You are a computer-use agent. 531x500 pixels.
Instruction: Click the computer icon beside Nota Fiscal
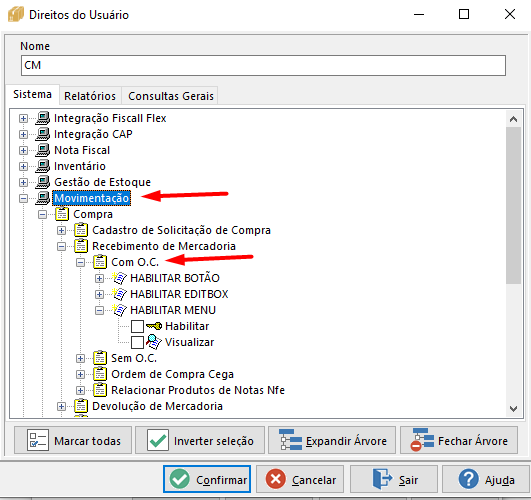(x=43, y=150)
